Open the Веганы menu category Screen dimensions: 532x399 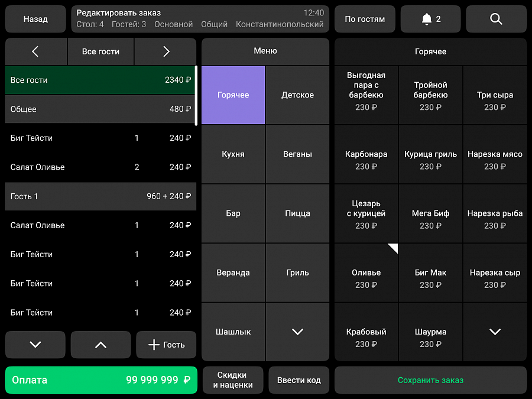pyautogui.click(x=297, y=154)
